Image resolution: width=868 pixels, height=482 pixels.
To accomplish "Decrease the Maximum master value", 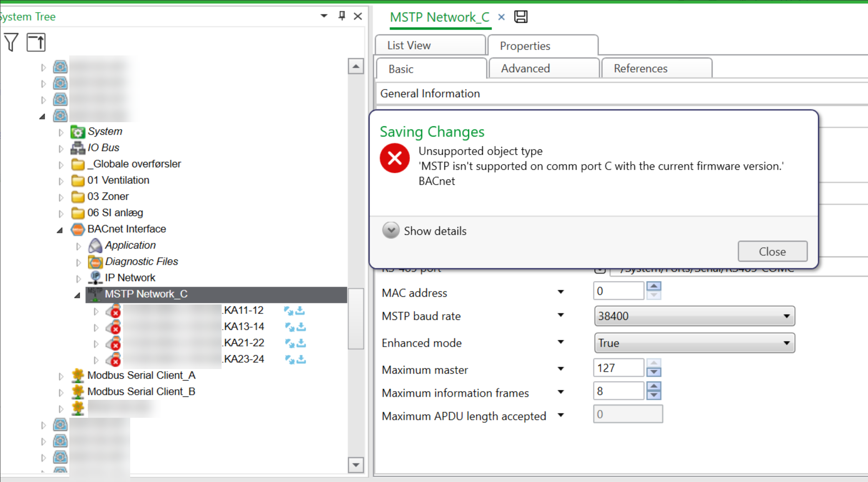I will 654,372.
